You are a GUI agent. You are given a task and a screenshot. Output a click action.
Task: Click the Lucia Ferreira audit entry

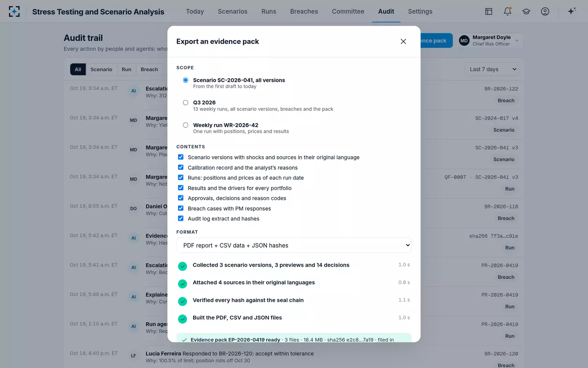tap(294, 357)
